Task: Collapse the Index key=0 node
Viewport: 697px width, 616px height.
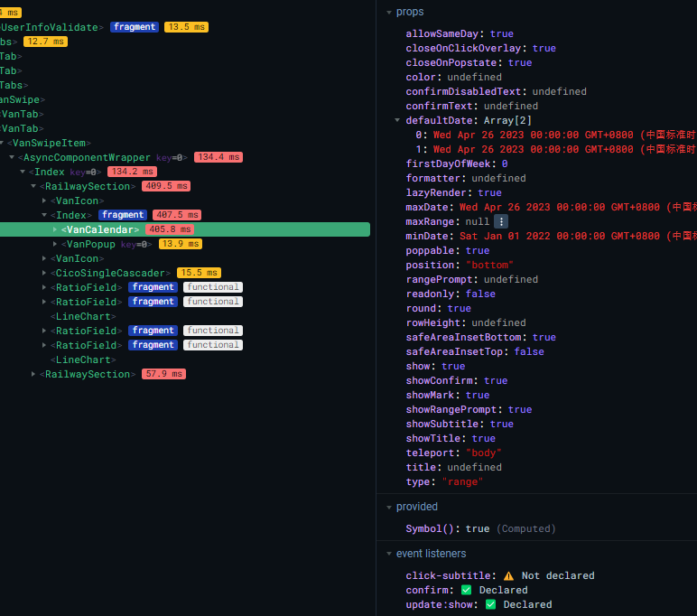Action: tap(23, 172)
